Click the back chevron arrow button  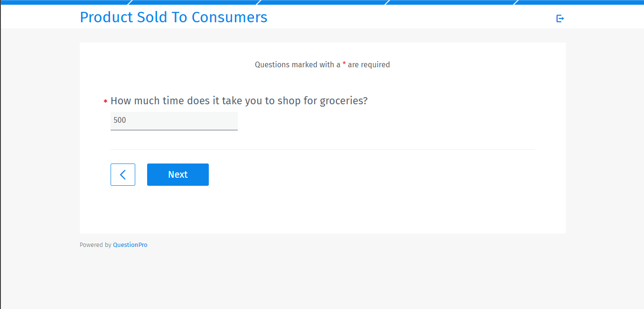122,174
